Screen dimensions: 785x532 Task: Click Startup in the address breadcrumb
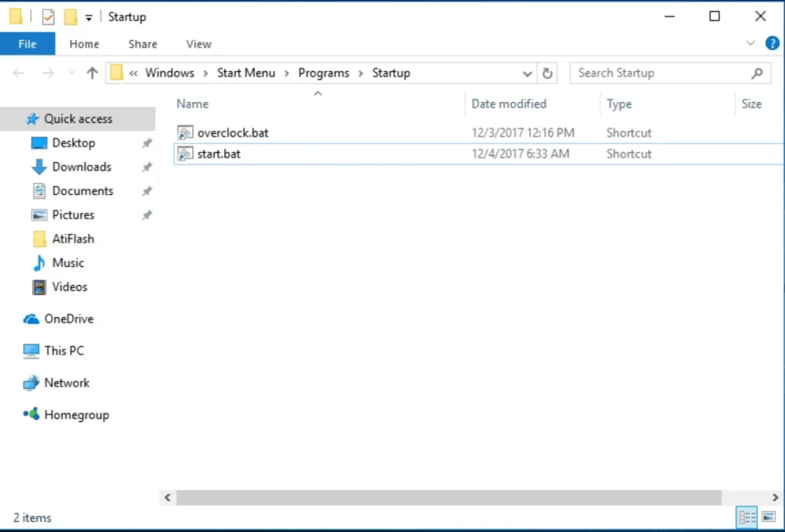(x=391, y=73)
